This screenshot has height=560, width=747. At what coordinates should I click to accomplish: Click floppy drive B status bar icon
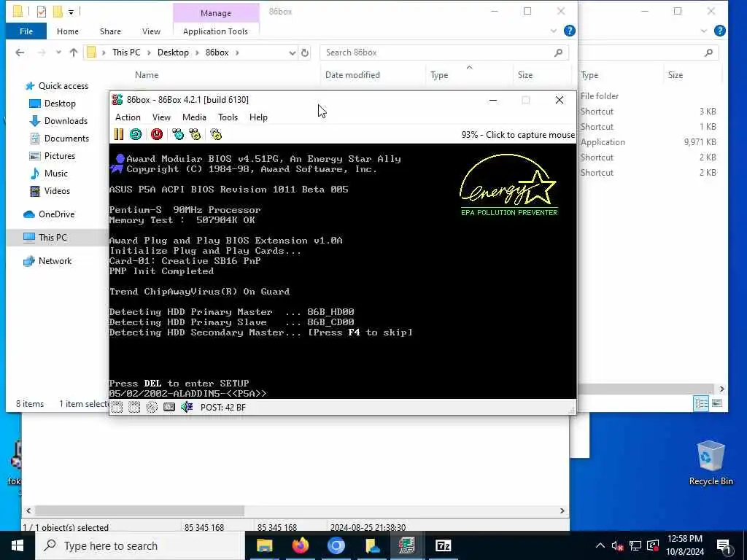pyautogui.click(x=134, y=407)
